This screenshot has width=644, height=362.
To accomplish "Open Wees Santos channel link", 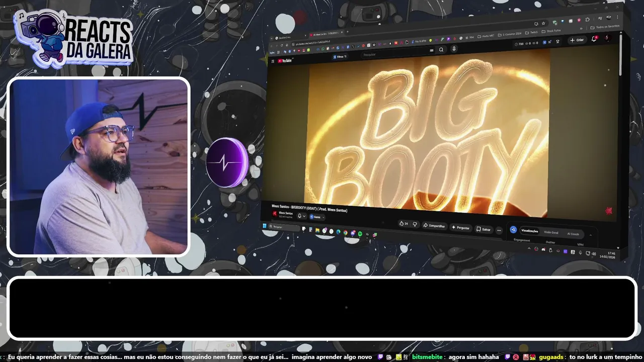I will 285,213.
